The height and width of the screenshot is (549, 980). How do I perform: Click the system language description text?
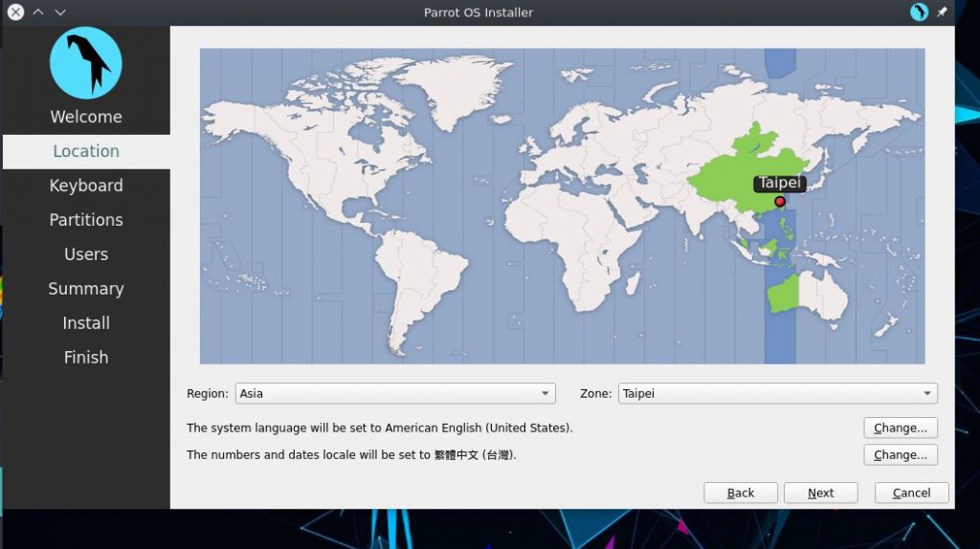[x=379, y=428]
